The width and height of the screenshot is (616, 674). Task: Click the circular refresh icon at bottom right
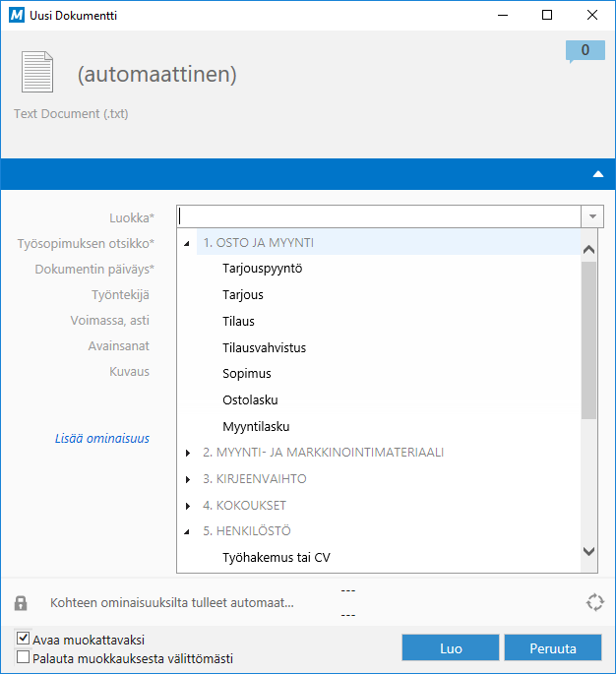592,603
